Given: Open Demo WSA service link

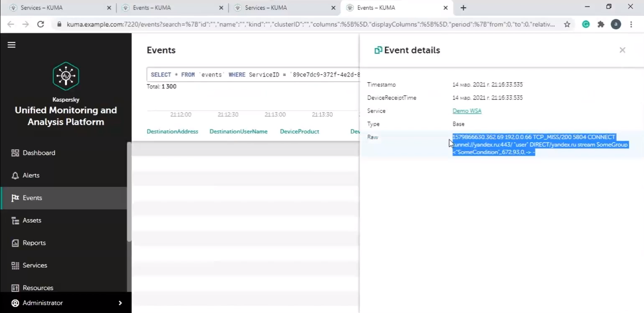Looking at the screenshot, I should coord(467,111).
